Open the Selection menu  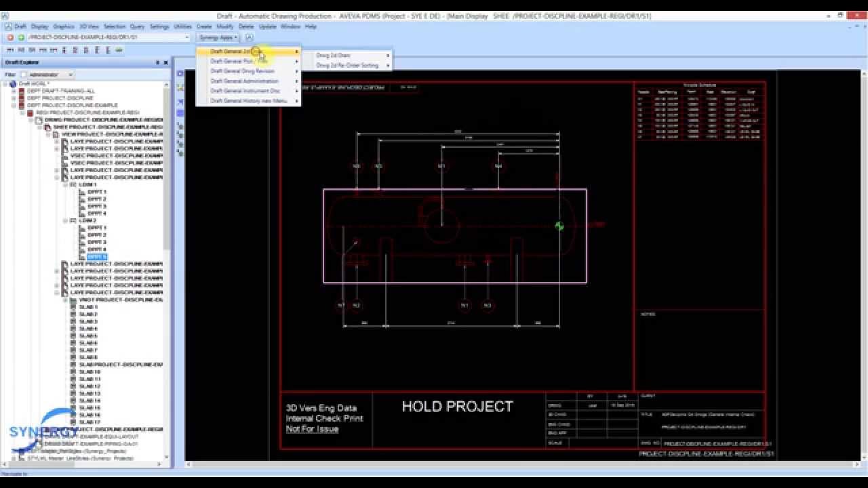pos(115,26)
